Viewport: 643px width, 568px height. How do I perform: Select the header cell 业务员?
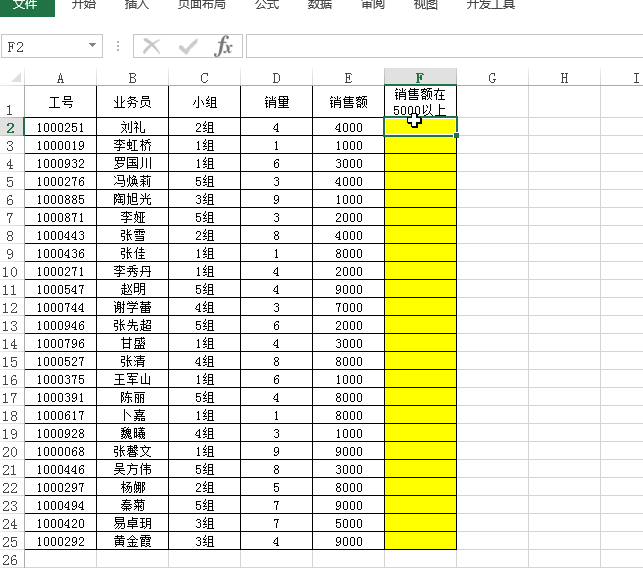pyautogui.click(x=132, y=102)
